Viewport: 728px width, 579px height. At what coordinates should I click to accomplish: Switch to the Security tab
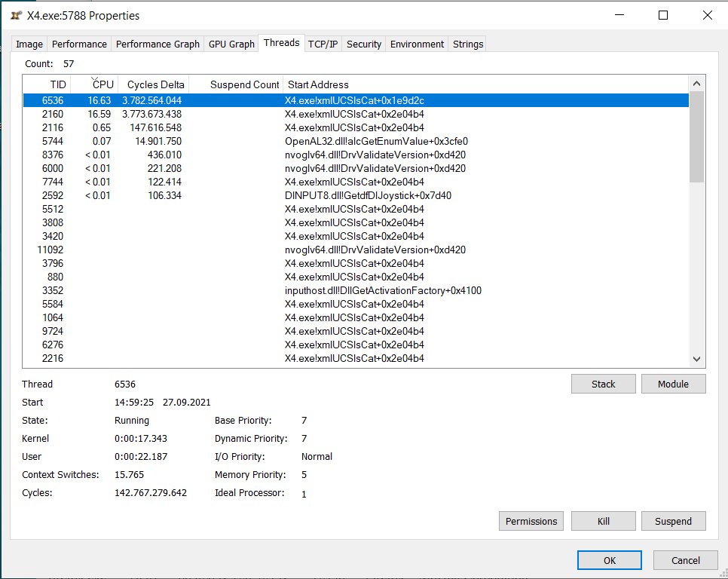pyautogui.click(x=363, y=44)
